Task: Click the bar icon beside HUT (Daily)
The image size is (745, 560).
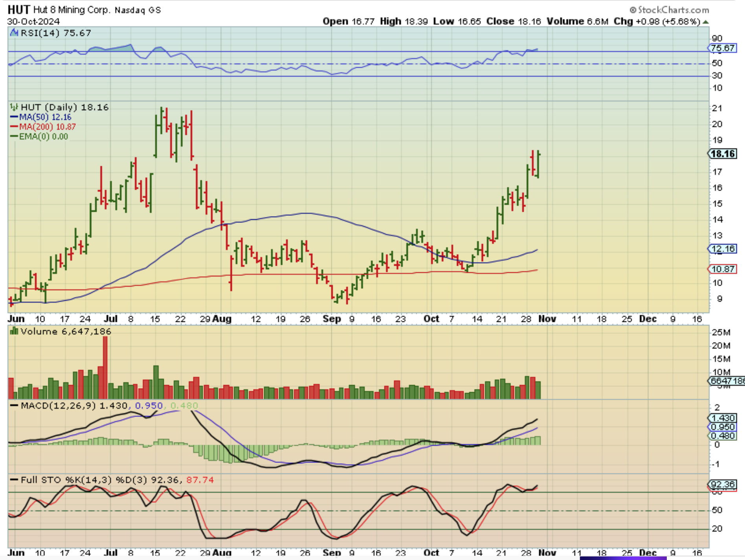Action: pos(14,107)
